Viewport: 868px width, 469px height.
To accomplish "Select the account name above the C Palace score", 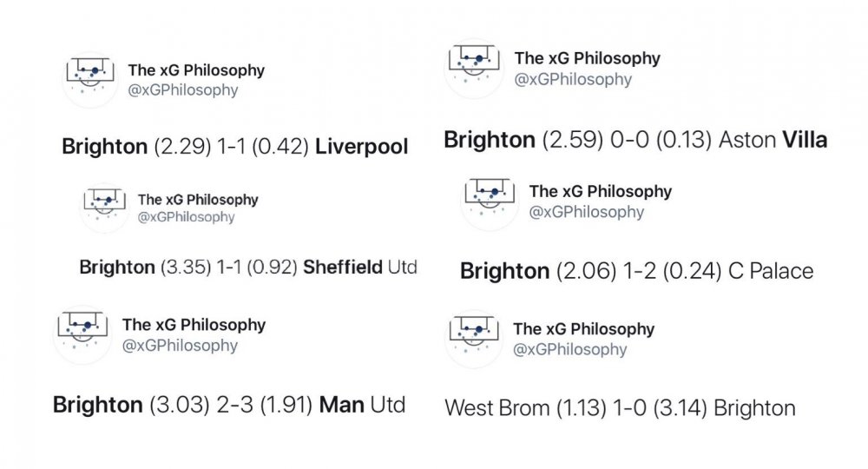I will (600, 191).
